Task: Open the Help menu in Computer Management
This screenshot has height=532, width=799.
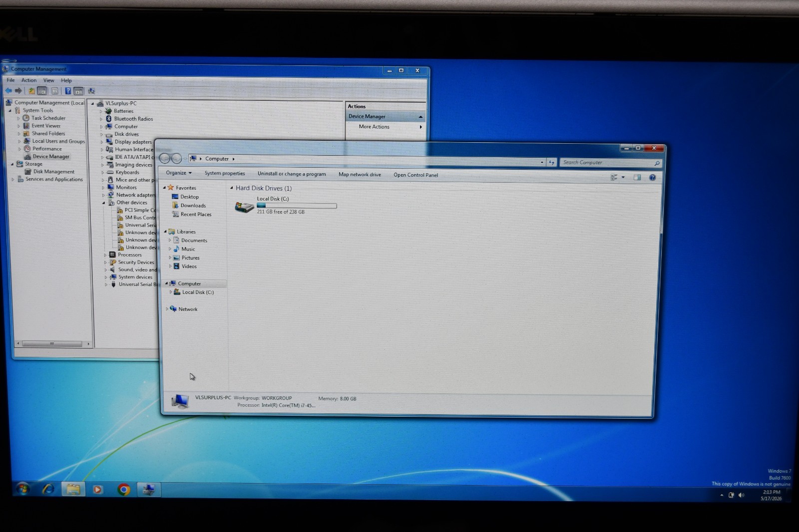Action: tap(66, 80)
